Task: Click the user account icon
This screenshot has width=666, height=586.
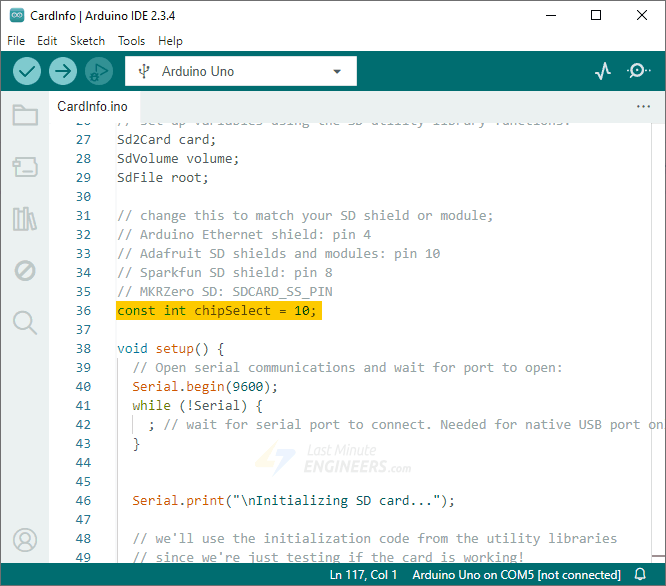Action: [25, 540]
